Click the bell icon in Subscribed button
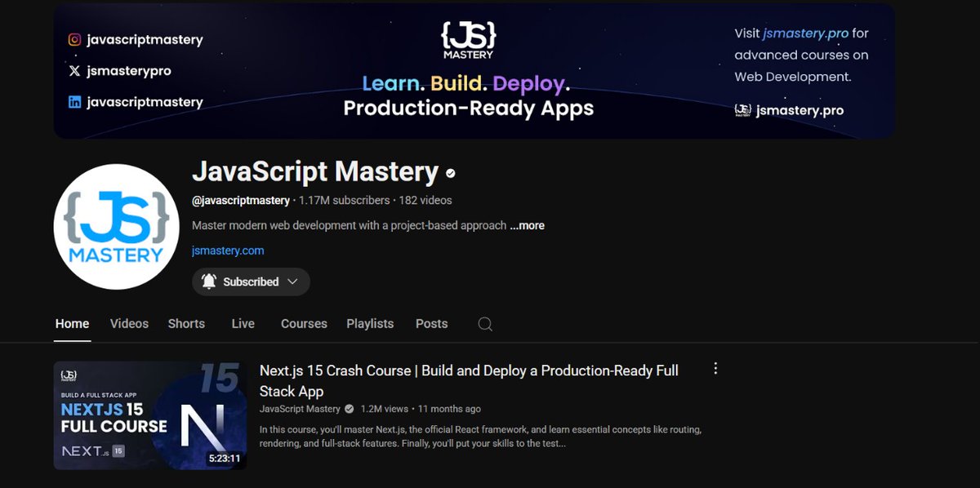This screenshot has width=980, height=488. [x=209, y=282]
